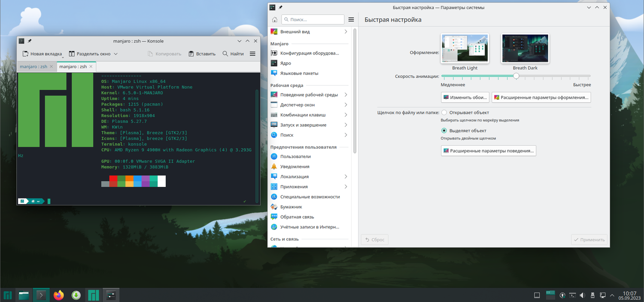
Task: Open hamburger menu in System Settings sidebar
Action: (x=351, y=19)
